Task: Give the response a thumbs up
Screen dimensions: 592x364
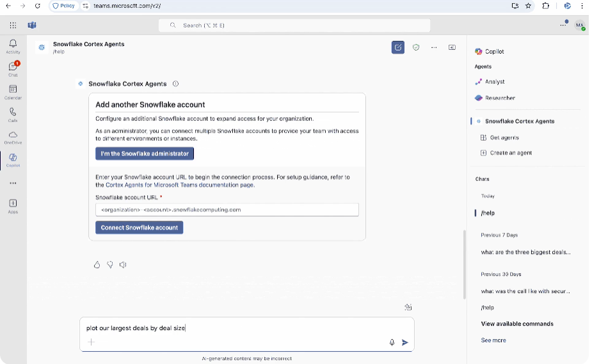Action: (x=97, y=265)
